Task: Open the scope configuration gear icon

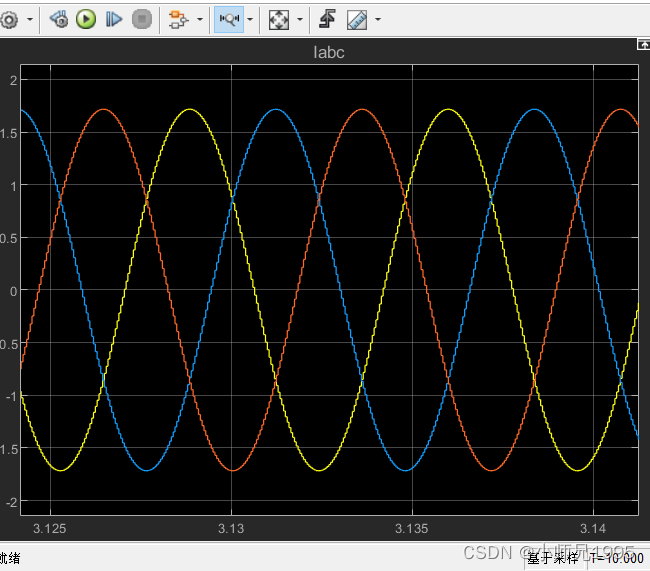Action: coord(8,19)
